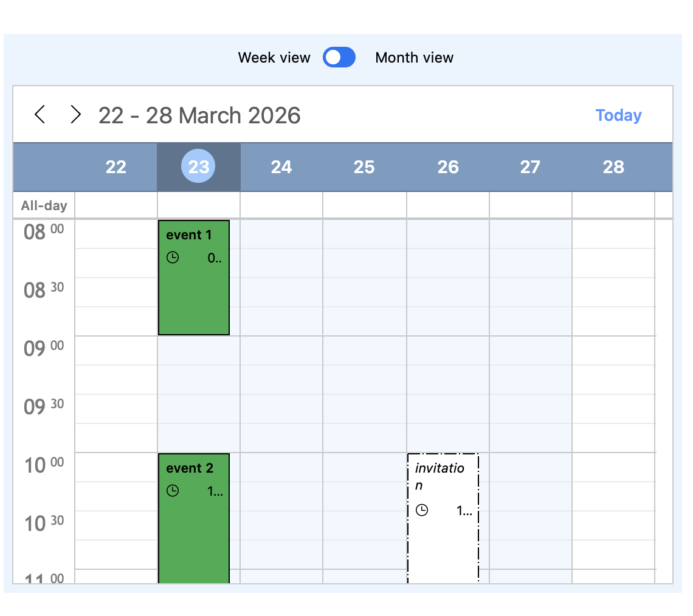Select day 26 column header
693x616 pixels.
coord(448,167)
